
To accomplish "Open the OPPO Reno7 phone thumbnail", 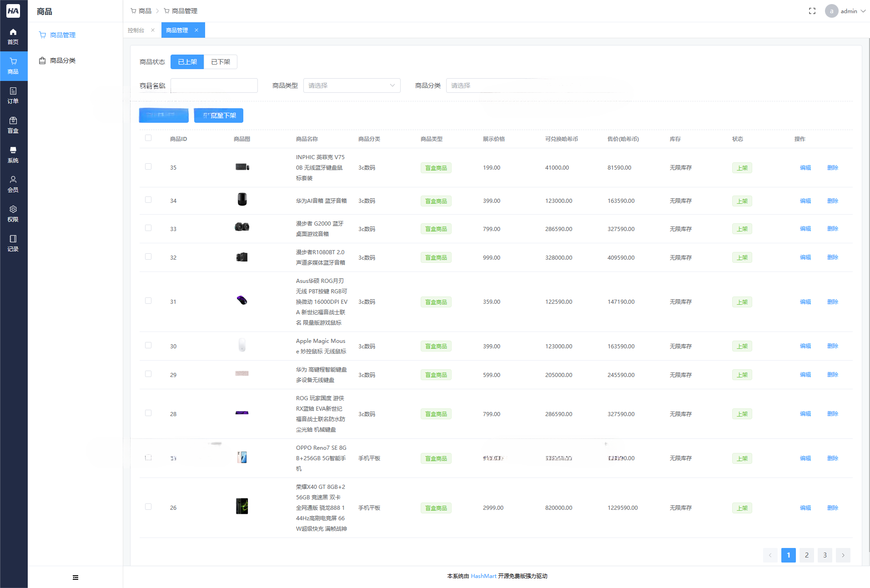I will click(242, 457).
